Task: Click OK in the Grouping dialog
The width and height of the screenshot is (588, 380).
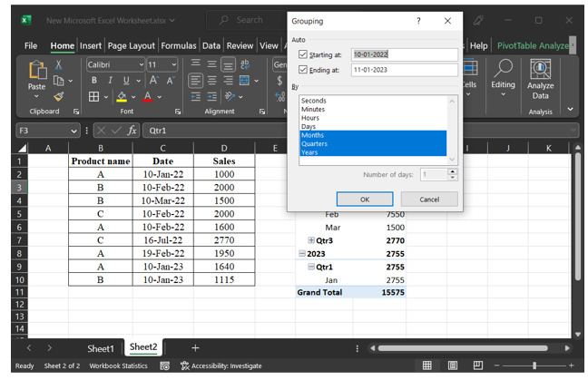Action: coord(364,199)
